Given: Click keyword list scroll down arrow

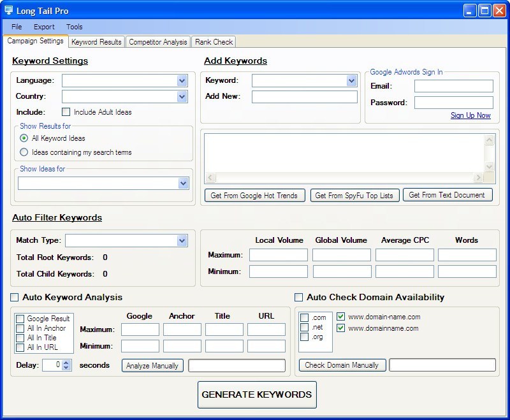Looking at the screenshot, I should pyautogui.click(x=489, y=167).
